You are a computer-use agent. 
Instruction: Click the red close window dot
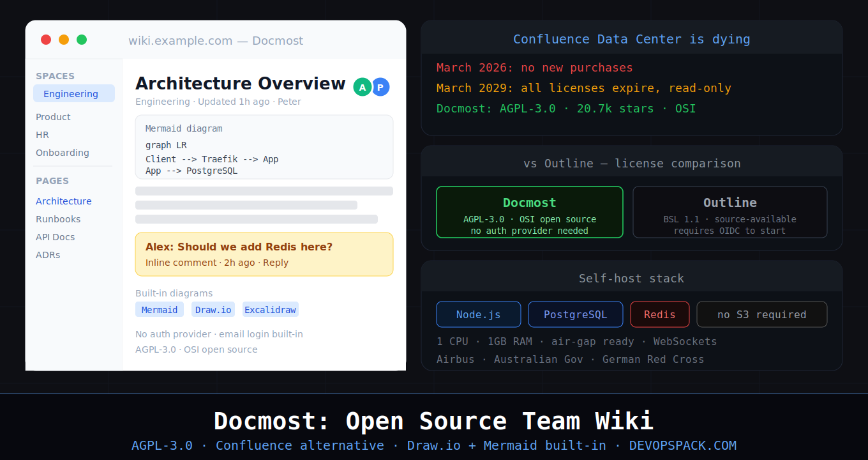click(x=46, y=40)
